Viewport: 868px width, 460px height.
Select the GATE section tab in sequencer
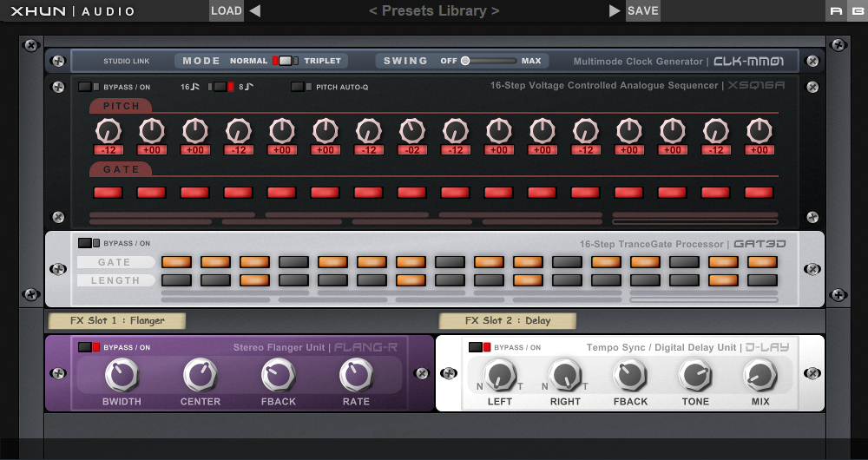[121, 169]
